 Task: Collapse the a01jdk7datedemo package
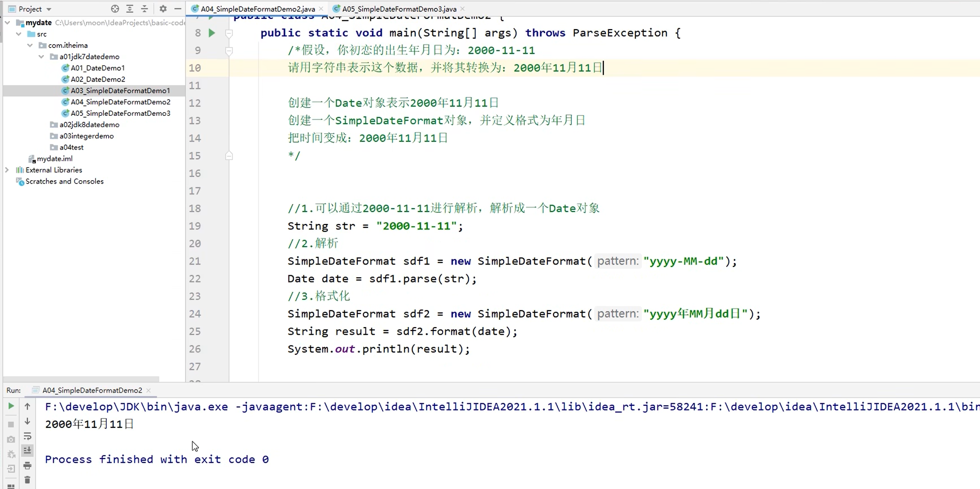point(42,56)
